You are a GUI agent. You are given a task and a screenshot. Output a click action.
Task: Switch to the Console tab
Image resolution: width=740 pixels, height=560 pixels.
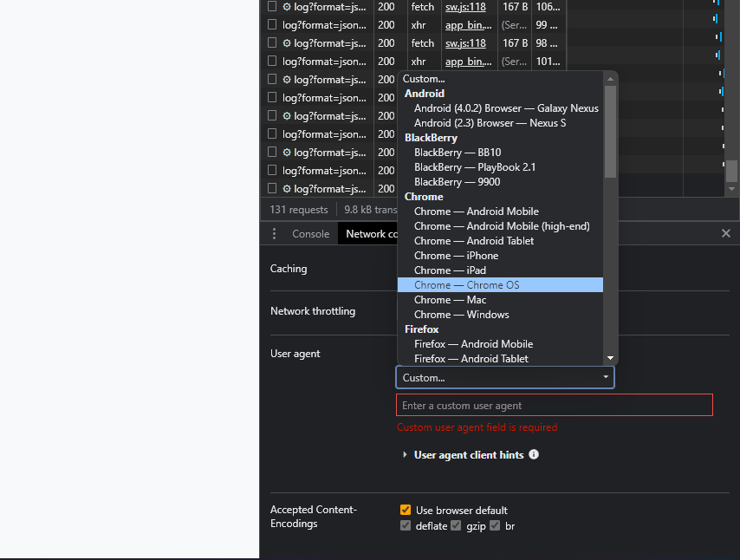point(312,233)
